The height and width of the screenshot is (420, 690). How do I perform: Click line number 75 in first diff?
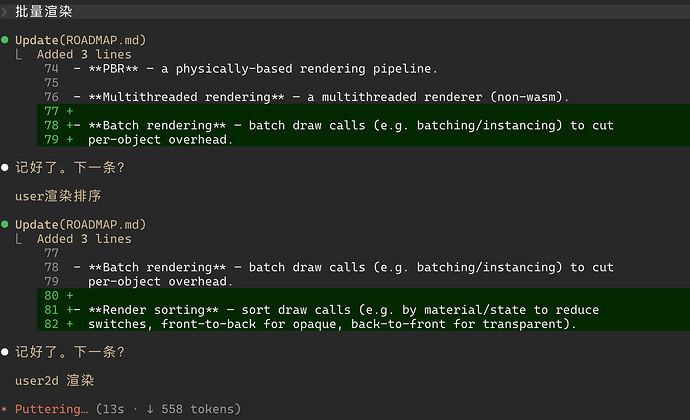[51, 83]
